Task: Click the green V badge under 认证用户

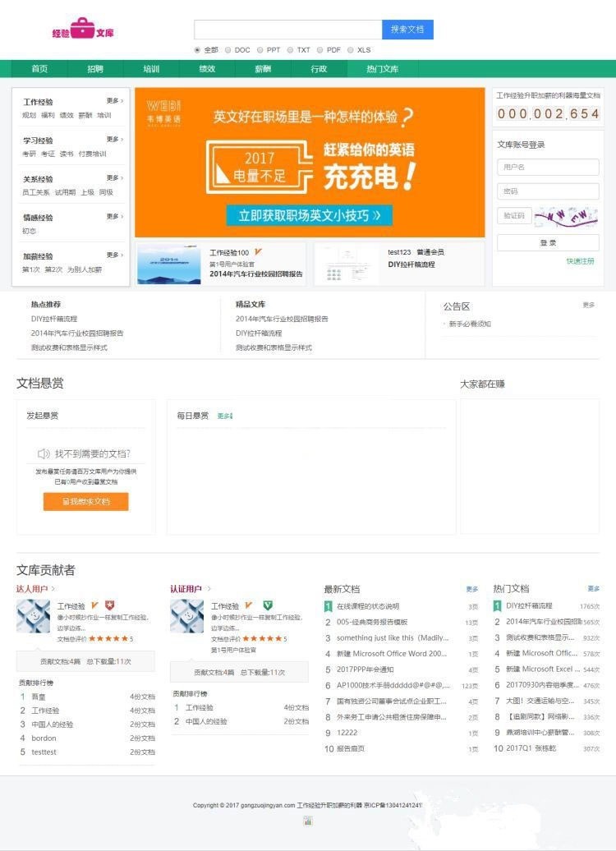Action: pyautogui.click(x=268, y=605)
